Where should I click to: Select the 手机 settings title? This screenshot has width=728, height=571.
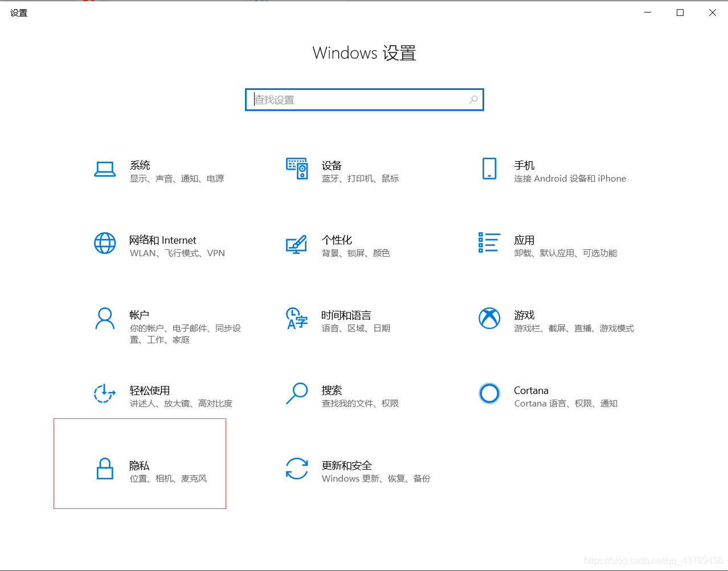coord(524,165)
